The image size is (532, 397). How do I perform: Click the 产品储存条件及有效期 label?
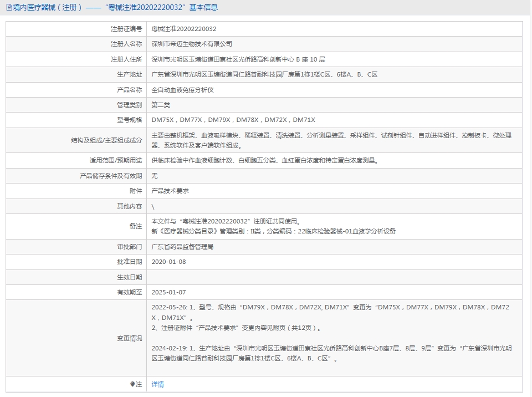(x=111, y=176)
